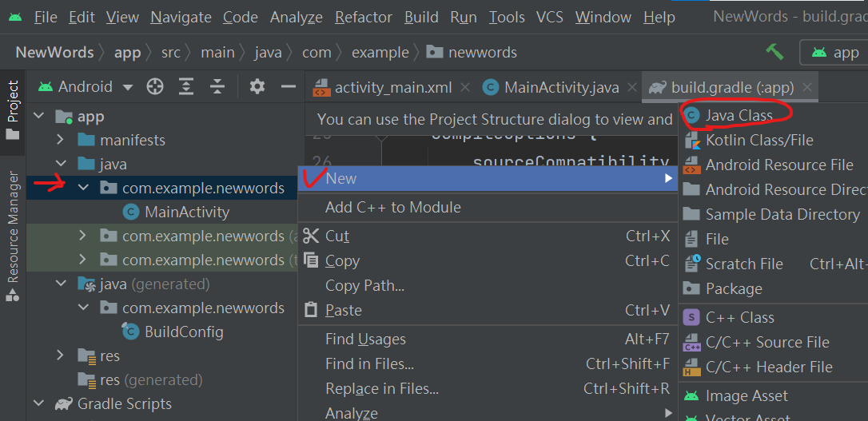Create a new Kotlin Class/File
This screenshot has width=868, height=421.
774,141
